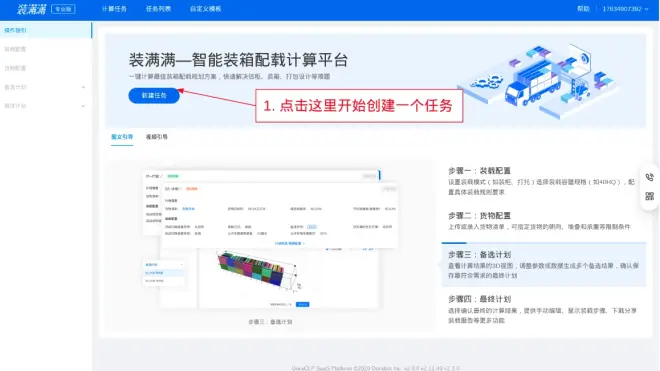Switch to the 图文引导 tab
Screen dimensions: 660x371
tap(122, 137)
